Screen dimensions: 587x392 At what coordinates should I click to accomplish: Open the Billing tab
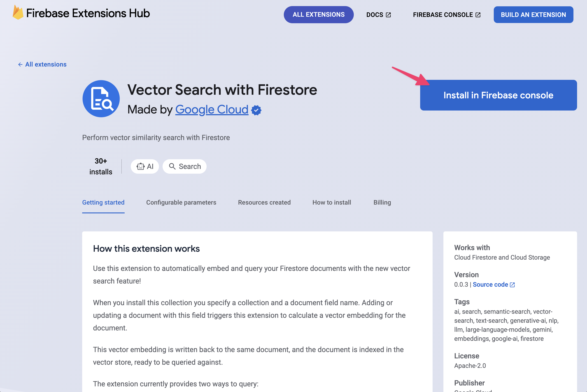tap(382, 202)
